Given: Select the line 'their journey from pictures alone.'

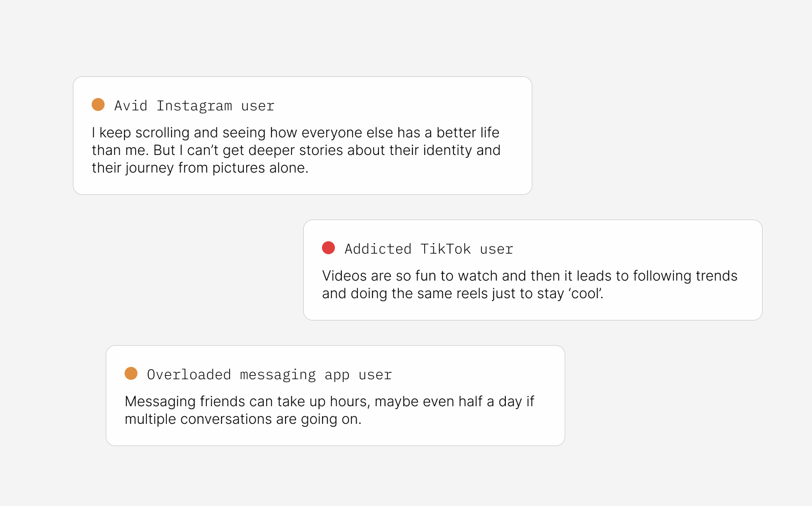Looking at the screenshot, I should coord(200,168).
